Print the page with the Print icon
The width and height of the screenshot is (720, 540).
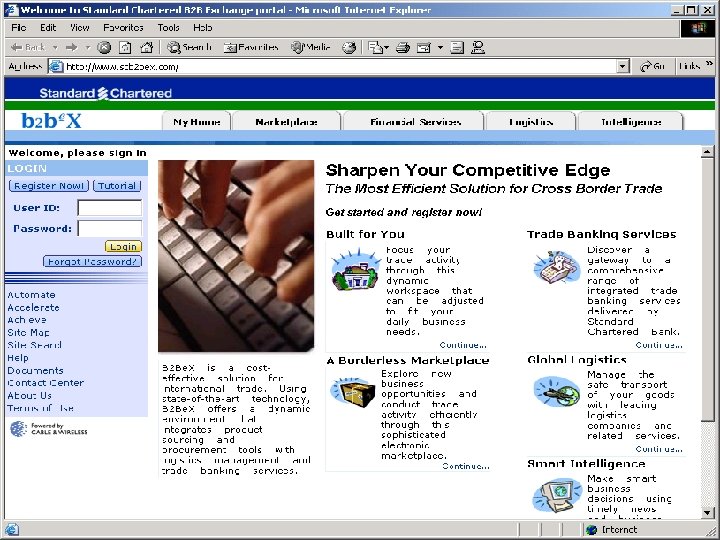tap(403, 47)
